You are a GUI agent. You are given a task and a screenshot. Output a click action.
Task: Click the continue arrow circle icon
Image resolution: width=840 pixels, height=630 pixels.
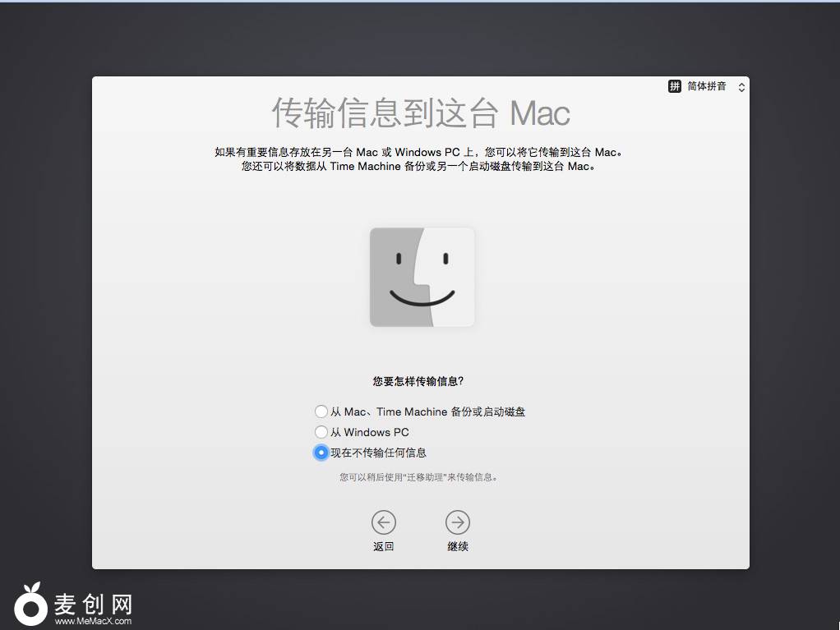[x=458, y=522]
